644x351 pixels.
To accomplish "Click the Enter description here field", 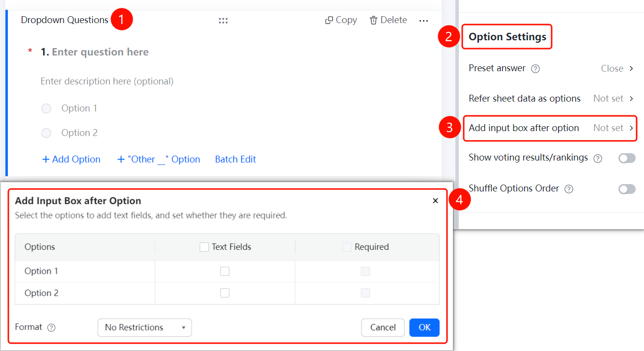I will point(107,81).
